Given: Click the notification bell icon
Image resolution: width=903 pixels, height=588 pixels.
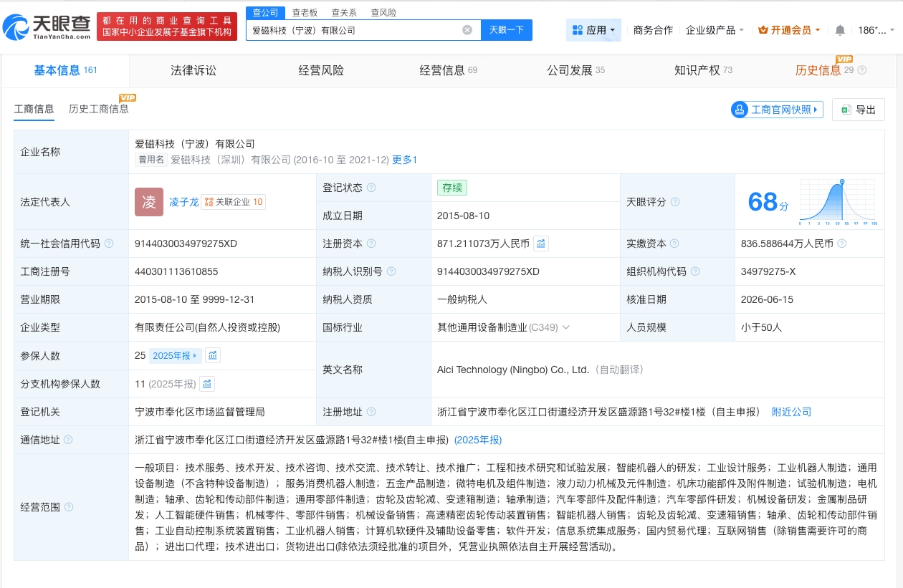Looking at the screenshot, I should (x=840, y=30).
